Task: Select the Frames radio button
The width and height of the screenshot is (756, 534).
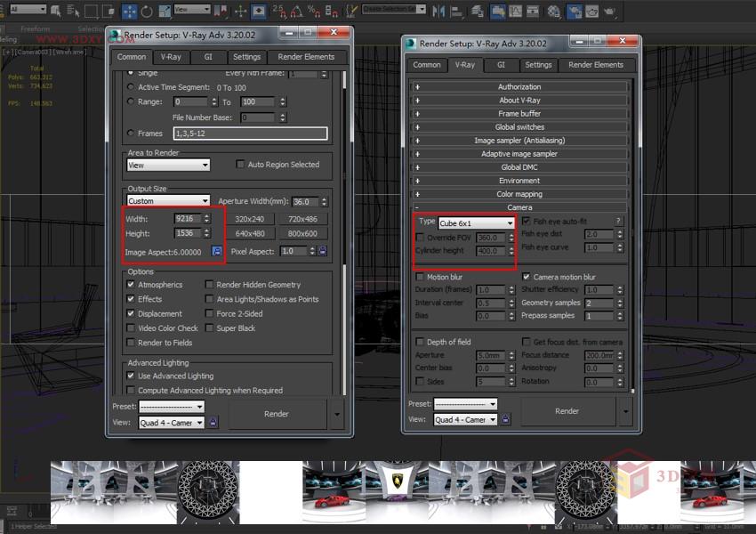Action: tap(132, 132)
